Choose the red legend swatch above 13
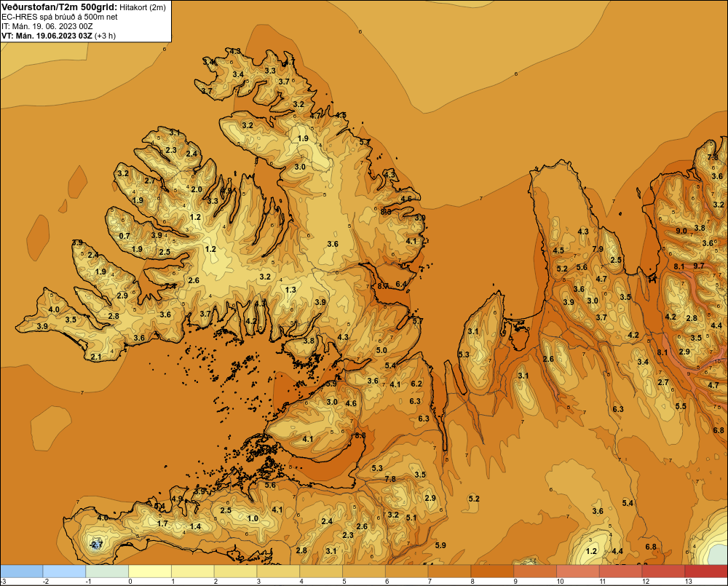The image size is (728, 586). click(706, 571)
